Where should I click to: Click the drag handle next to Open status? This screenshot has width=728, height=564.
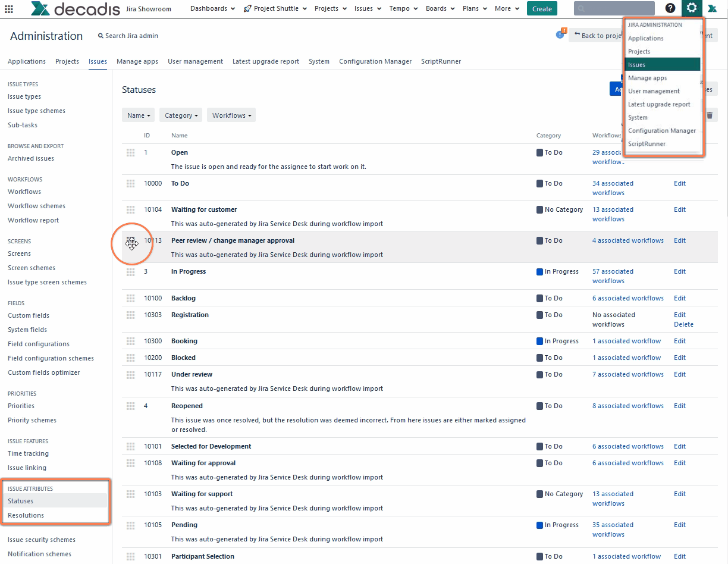click(x=130, y=152)
